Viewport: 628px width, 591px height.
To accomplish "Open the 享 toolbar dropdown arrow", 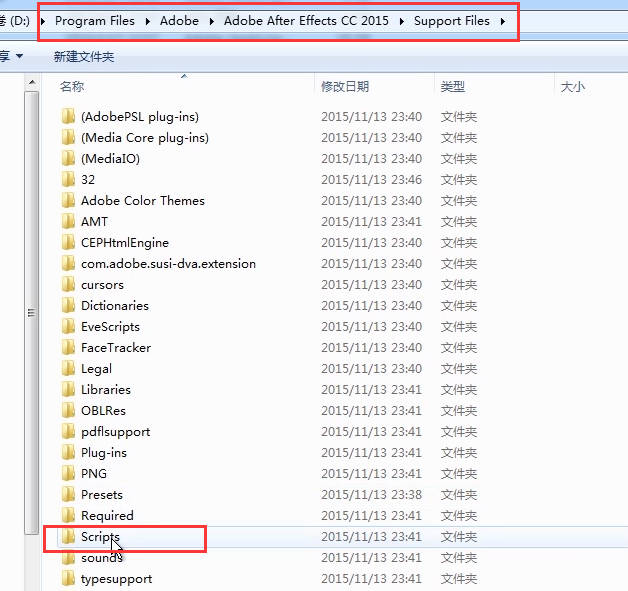I will tap(19, 56).
